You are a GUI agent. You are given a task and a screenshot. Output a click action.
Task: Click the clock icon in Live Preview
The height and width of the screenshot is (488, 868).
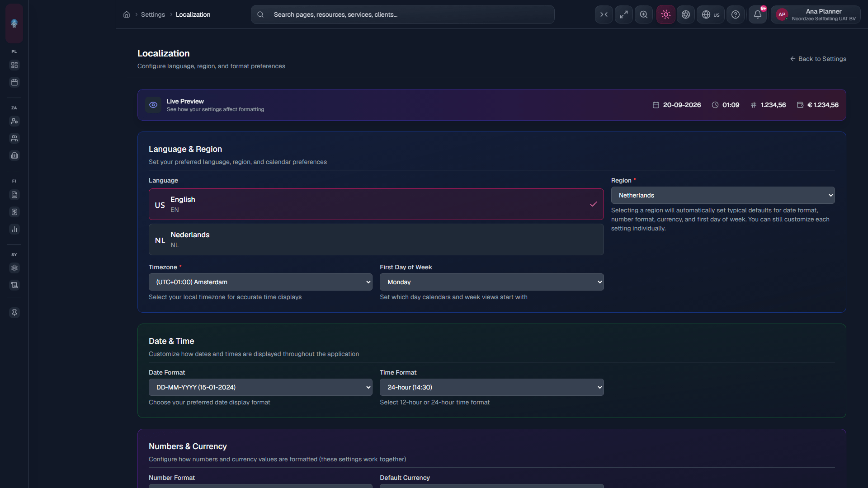pyautogui.click(x=715, y=105)
